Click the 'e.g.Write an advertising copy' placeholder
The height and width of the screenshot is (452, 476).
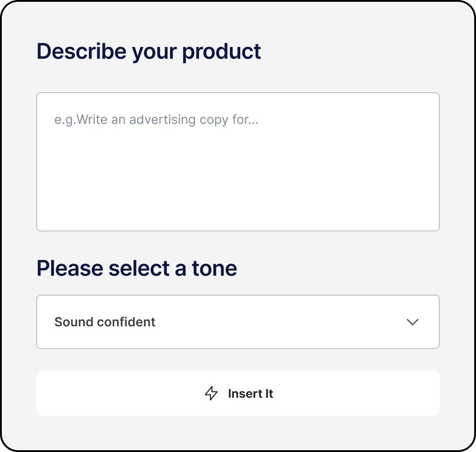coord(156,120)
